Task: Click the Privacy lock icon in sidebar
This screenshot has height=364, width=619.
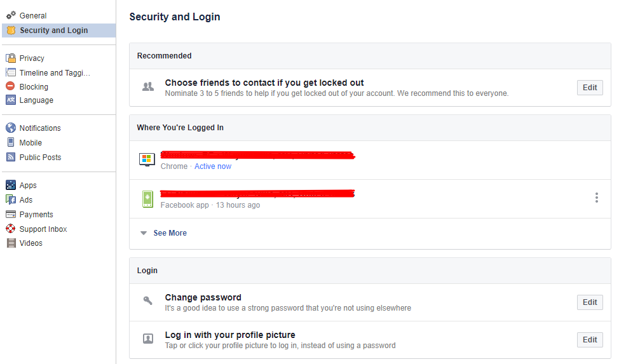Action: 11,58
